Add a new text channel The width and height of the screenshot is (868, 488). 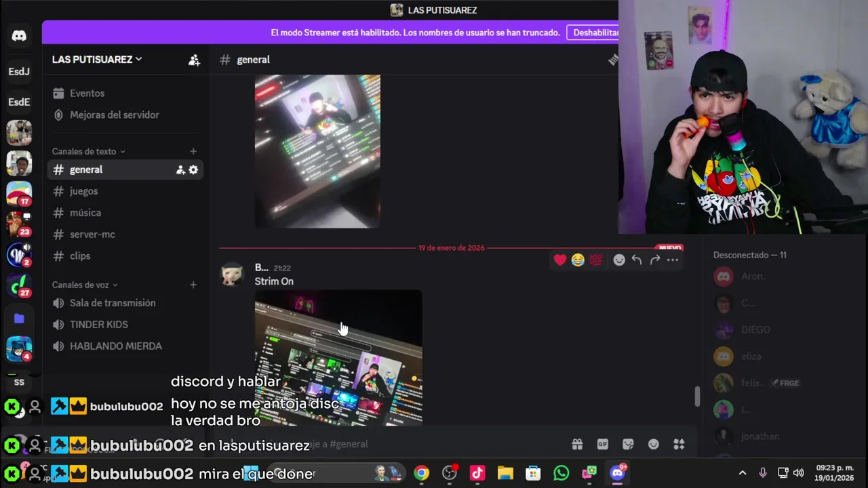click(193, 151)
